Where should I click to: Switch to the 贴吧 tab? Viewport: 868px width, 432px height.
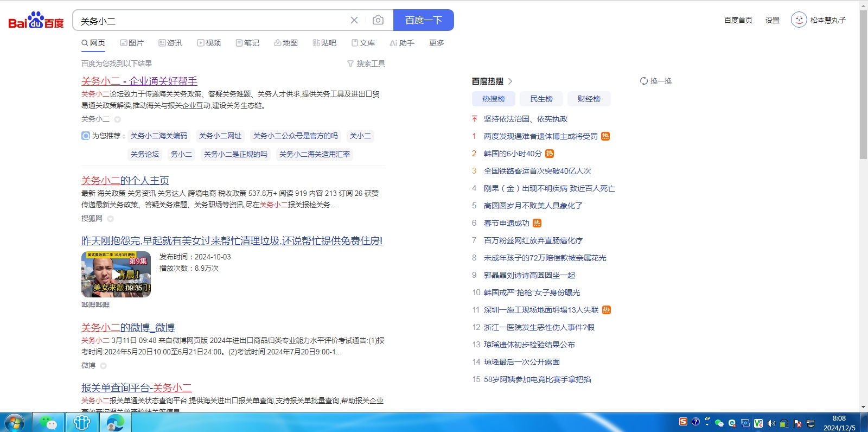point(324,43)
